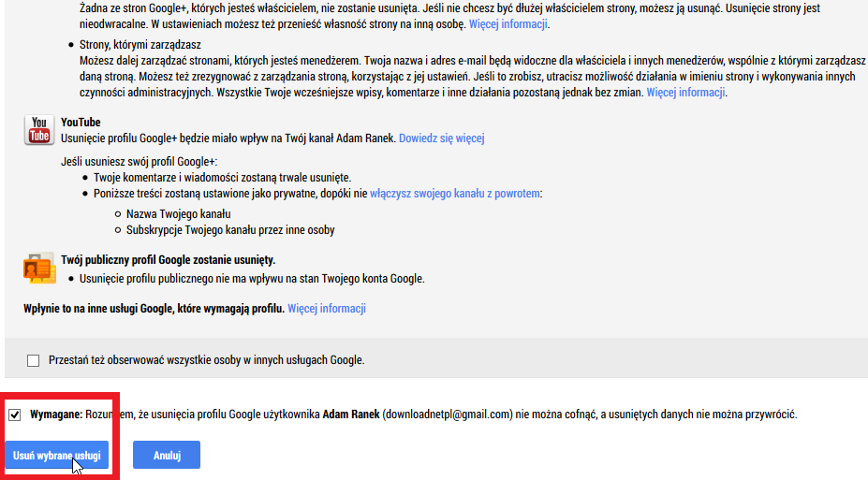Image resolution: width=868 pixels, height=480 pixels.
Task: Select the 'Nazwa Twojego kanału' list item
Action: pos(178,214)
